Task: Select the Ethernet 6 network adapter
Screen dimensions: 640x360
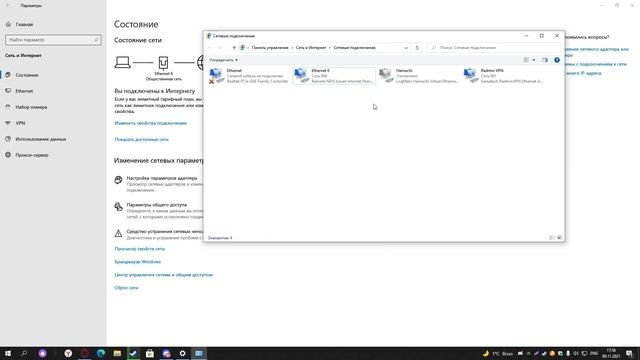Action: tap(333, 76)
